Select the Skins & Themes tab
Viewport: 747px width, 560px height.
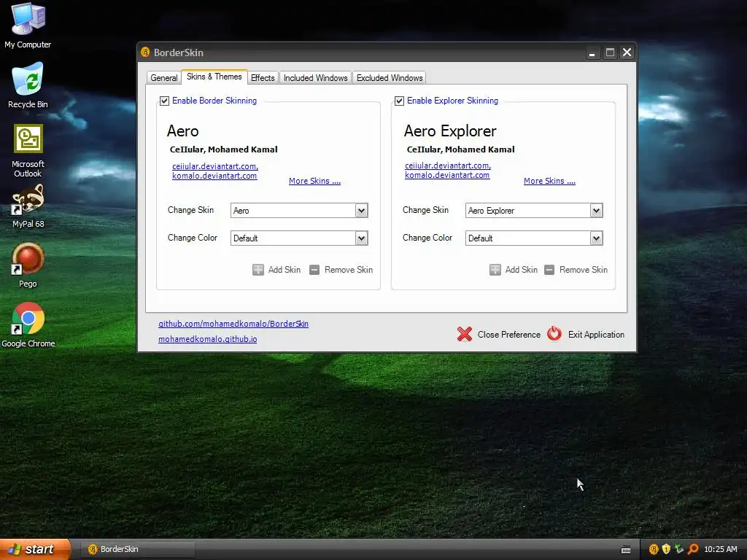(x=214, y=77)
